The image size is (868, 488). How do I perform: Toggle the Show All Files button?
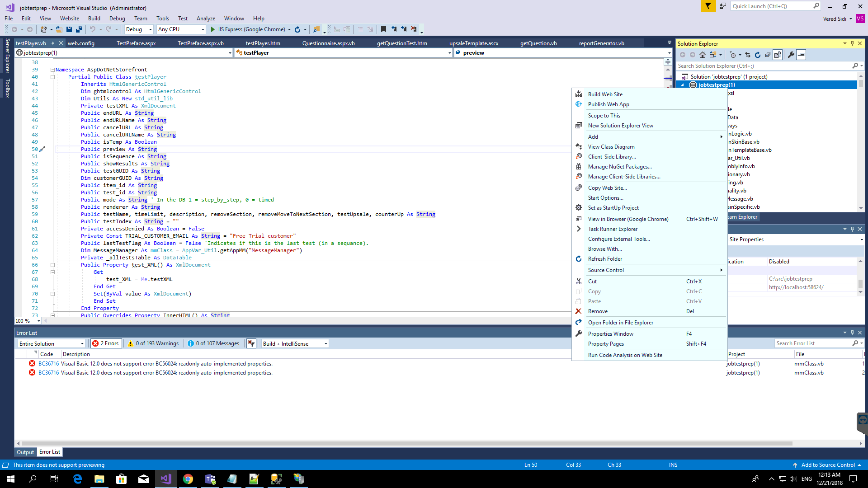coord(778,55)
